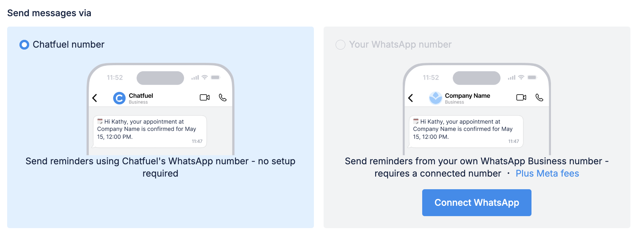Click the calendar emoji in Company Name message
Screen dimensions: 644x232
pyautogui.click(x=416, y=122)
